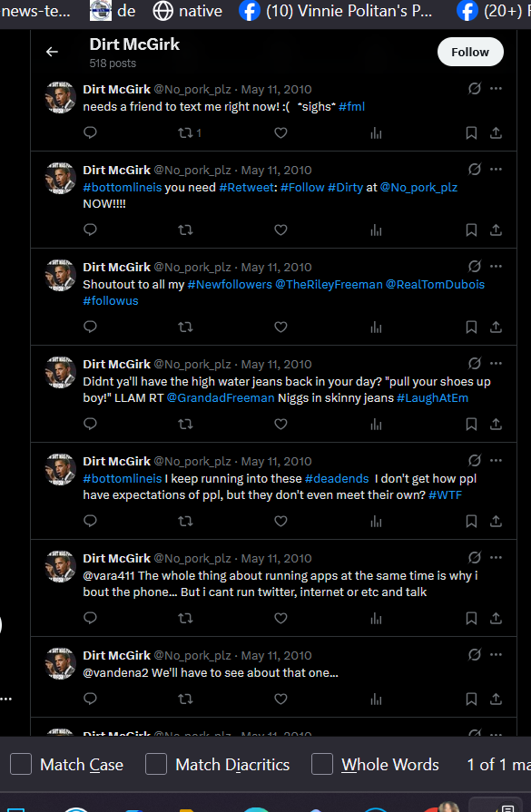Open more options on the @vara411 post
Screen dimensions: 531x812
[x=496, y=558]
